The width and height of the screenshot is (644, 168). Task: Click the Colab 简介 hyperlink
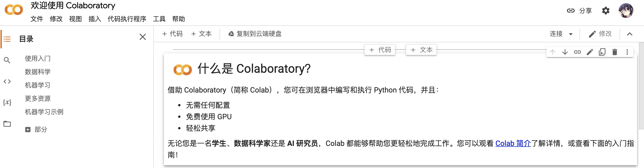[513, 143]
